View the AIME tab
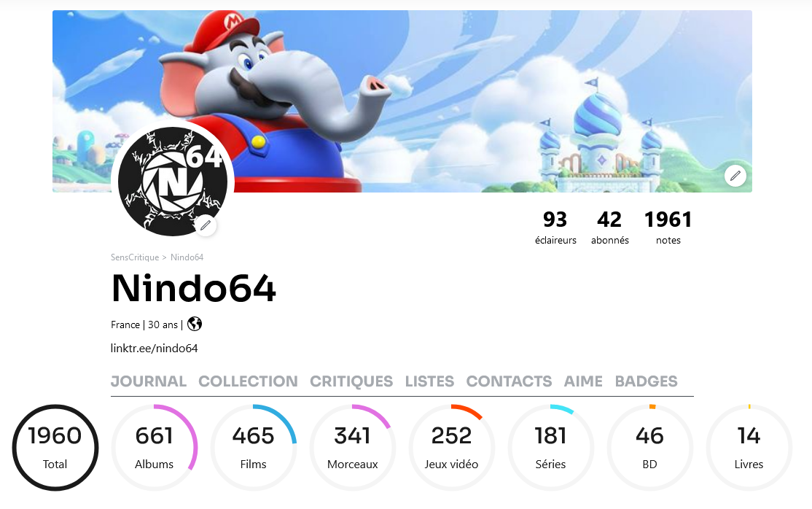812x509 pixels. [583, 381]
